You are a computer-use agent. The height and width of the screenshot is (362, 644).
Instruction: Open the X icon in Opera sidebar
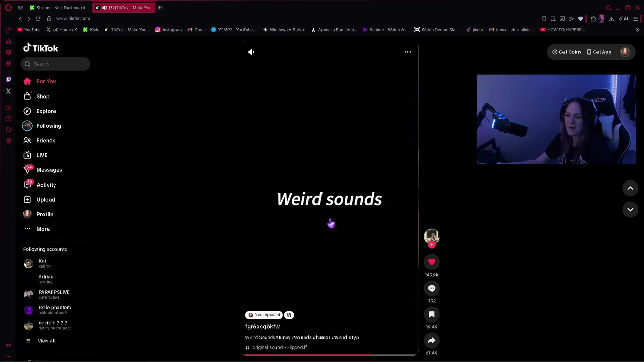click(8, 91)
